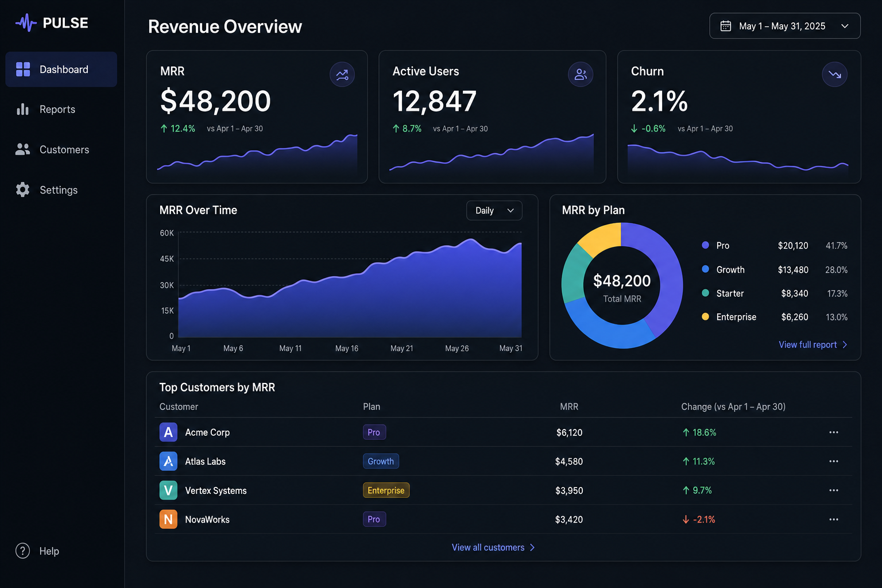This screenshot has width=882, height=588.
Task: Click the Pro plan badge for NovaWorks
Action: (x=374, y=519)
